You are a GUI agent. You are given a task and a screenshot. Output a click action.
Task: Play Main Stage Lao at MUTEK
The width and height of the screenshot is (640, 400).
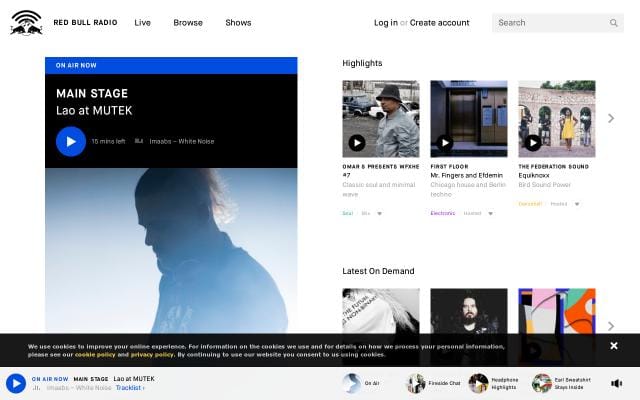[70, 141]
